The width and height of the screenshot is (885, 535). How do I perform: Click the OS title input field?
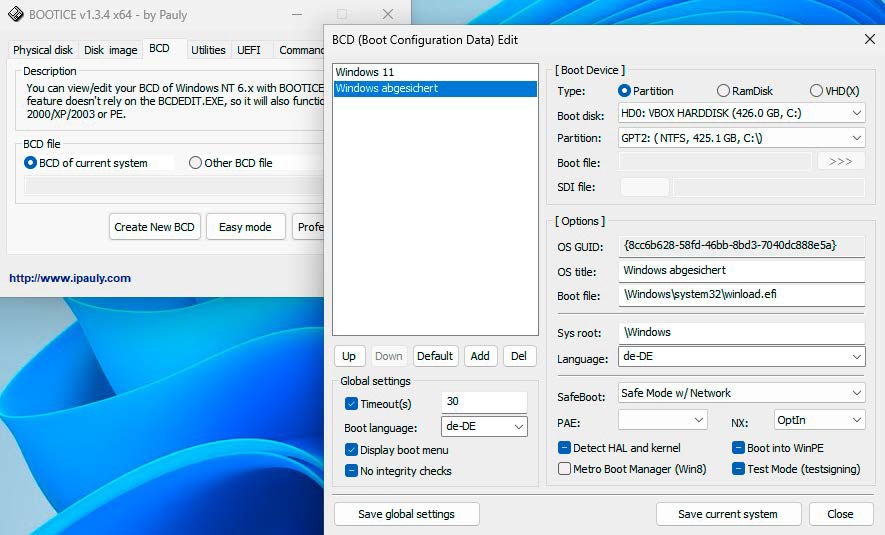(x=742, y=270)
